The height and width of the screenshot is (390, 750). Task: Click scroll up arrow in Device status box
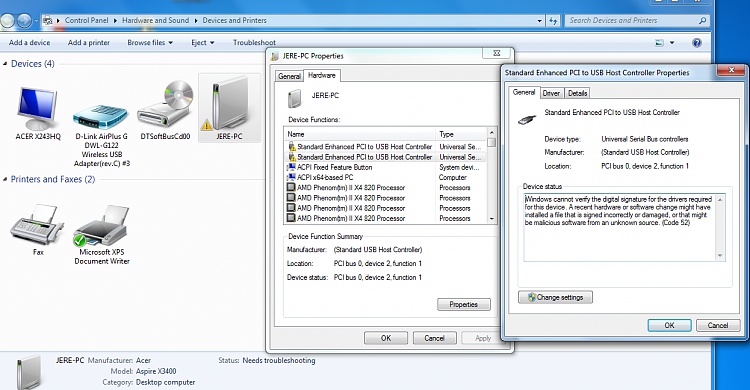720,199
